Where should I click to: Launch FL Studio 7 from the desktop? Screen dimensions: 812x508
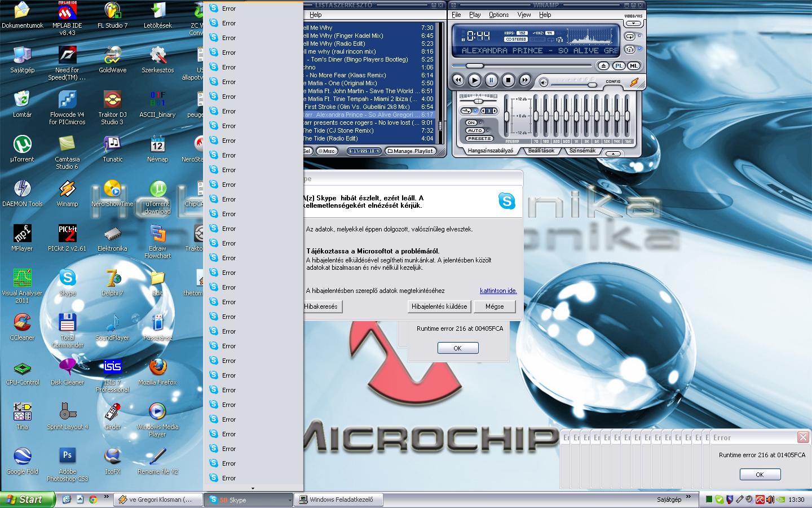tap(112, 15)
